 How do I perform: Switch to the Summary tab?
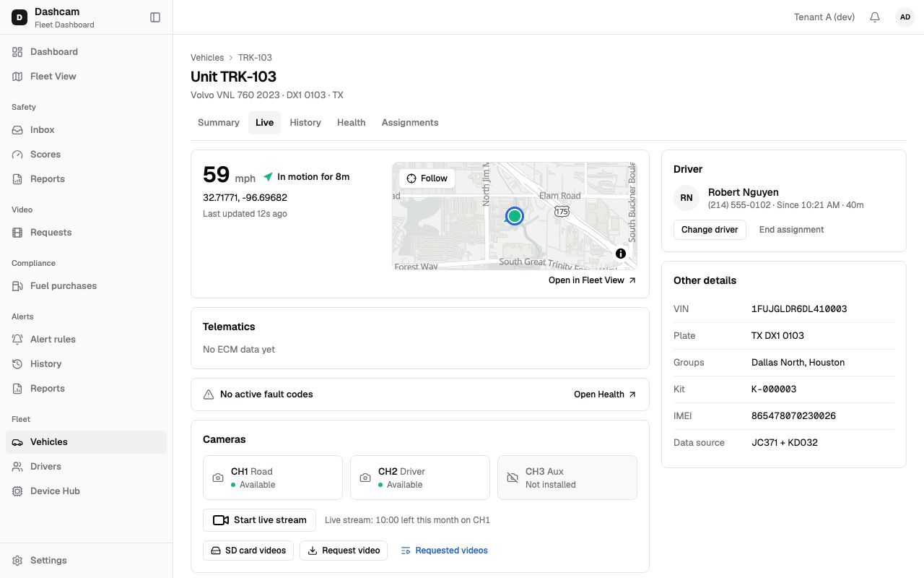point(219,123)
